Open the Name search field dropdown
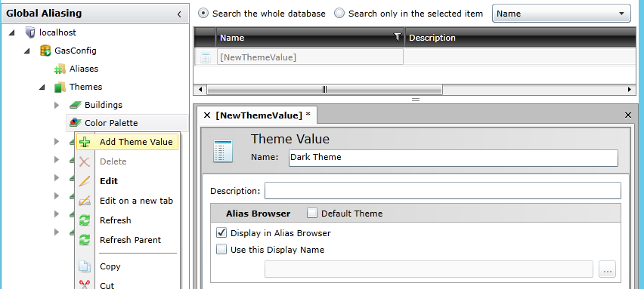Screen dimensions: 644x289 561,13
